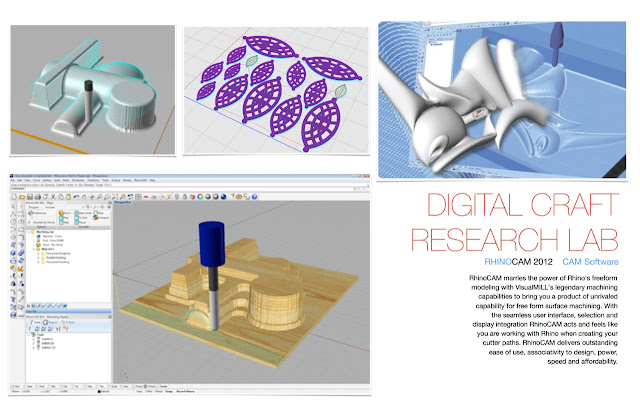
Task: Toggle the Project osnap checkbox
Action: [133, 387]
